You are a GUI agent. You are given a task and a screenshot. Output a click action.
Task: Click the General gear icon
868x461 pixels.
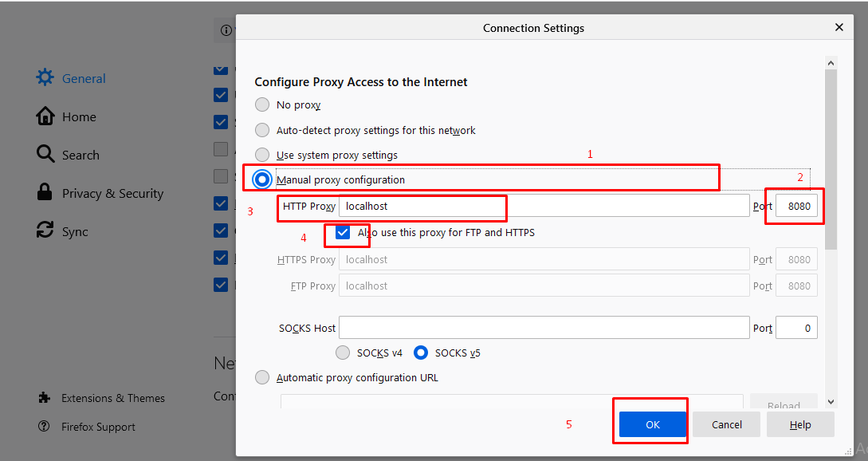(x=45, y=78)
